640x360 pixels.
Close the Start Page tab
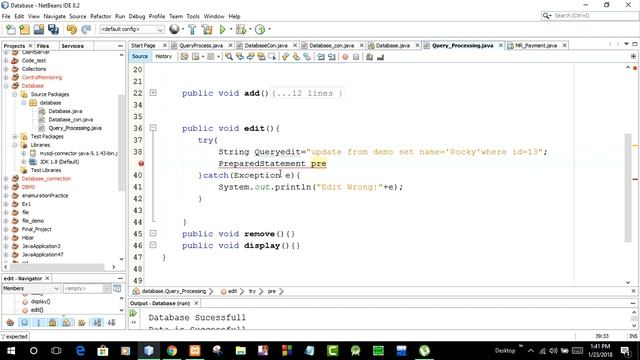[x=165, y=45]
